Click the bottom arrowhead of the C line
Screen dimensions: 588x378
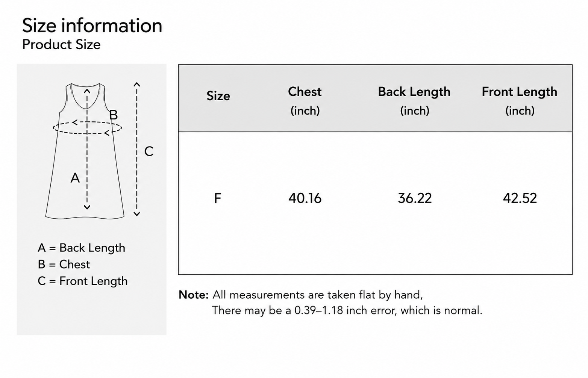pos(137,214)
